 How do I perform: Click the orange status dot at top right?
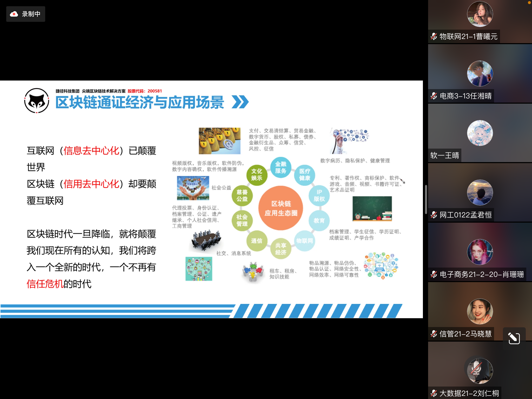pyautogui.click(x=529, y=3)
